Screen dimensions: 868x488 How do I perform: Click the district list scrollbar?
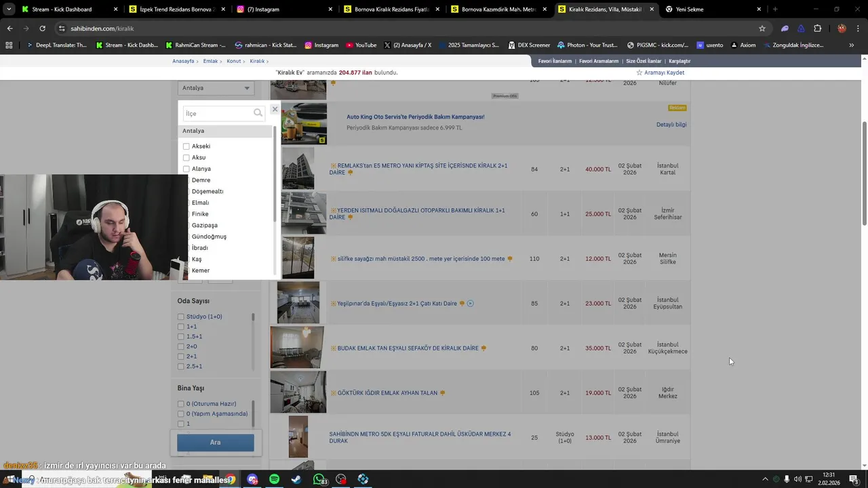[x=275, y=173]
